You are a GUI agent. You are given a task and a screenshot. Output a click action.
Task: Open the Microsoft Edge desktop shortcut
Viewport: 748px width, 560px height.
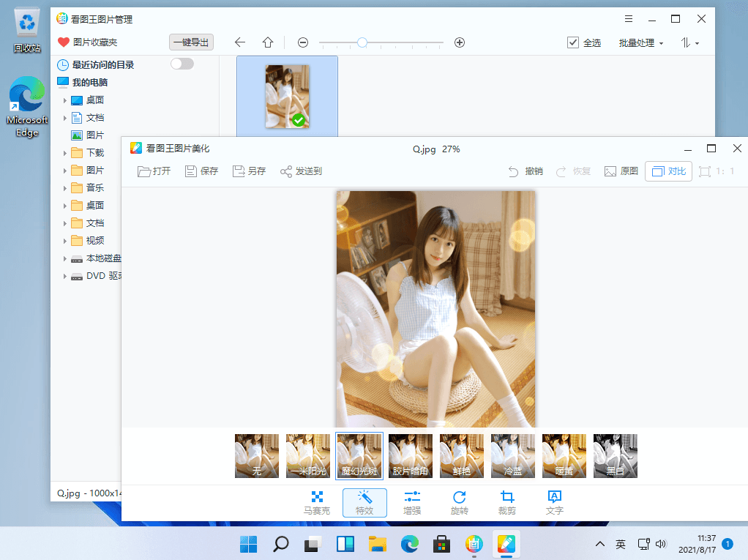pyautogui.click(x=27, y=107)
